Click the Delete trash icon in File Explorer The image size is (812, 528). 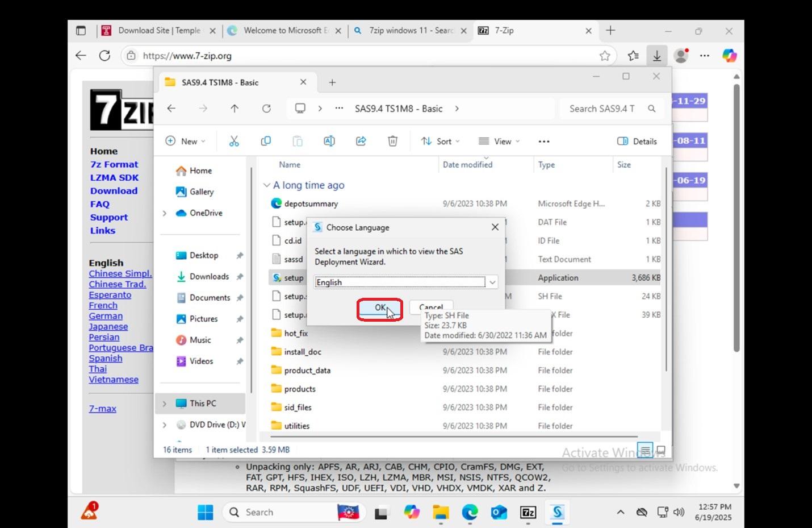point(392,141)
